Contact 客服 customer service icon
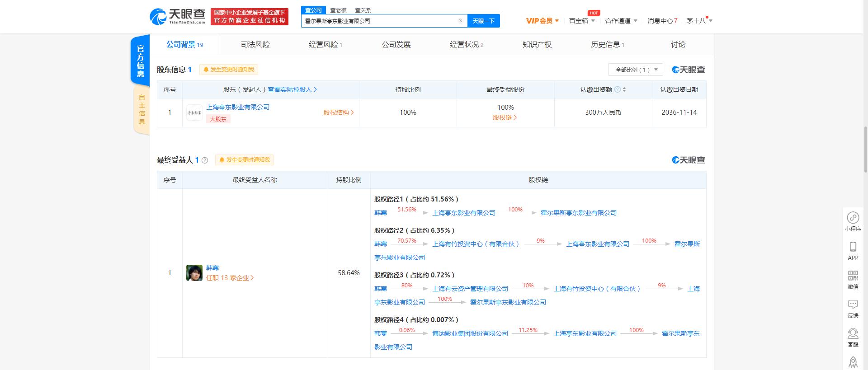868x370 pixels. tap(853, 337)
